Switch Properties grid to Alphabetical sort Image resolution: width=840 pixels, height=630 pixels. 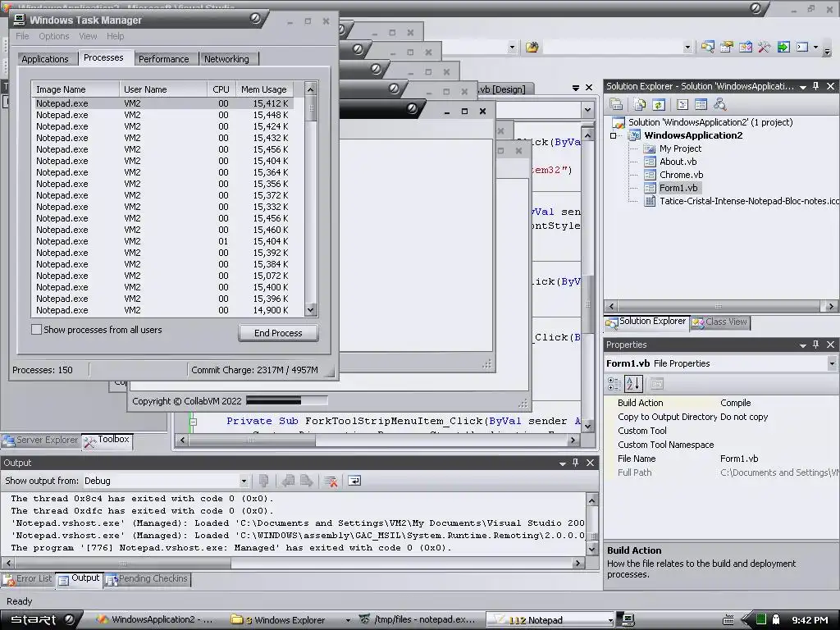(633, 384)
